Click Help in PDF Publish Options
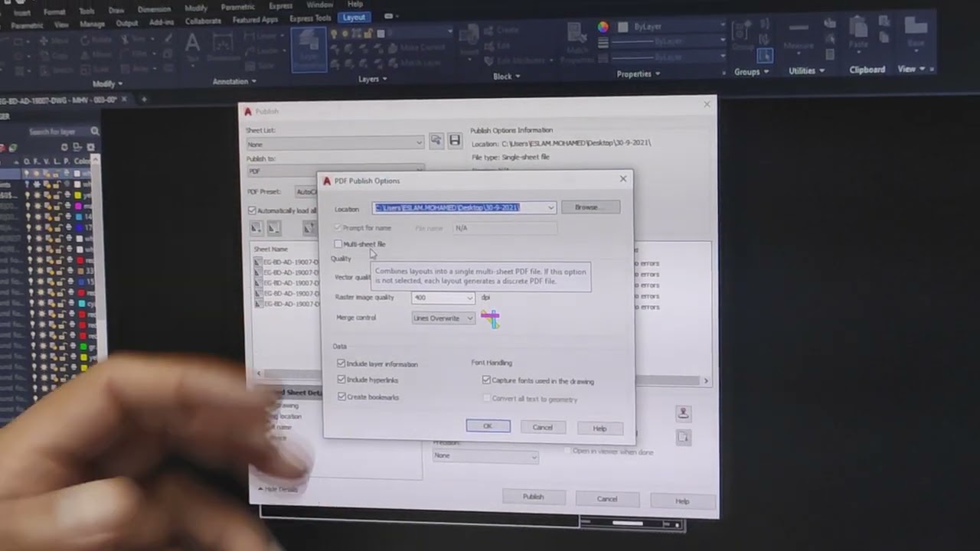The height and width of the screenshot is (551, 980). [599, 428]
